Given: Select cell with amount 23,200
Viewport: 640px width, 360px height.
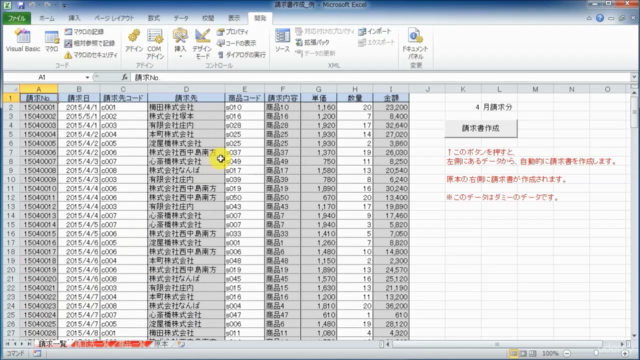Looking at the screenshot, I should point(391,107).
